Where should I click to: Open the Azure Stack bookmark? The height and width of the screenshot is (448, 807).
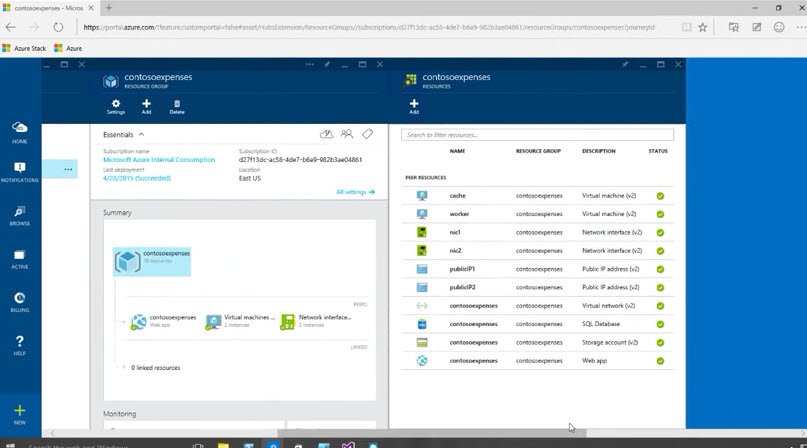(24, 48)
